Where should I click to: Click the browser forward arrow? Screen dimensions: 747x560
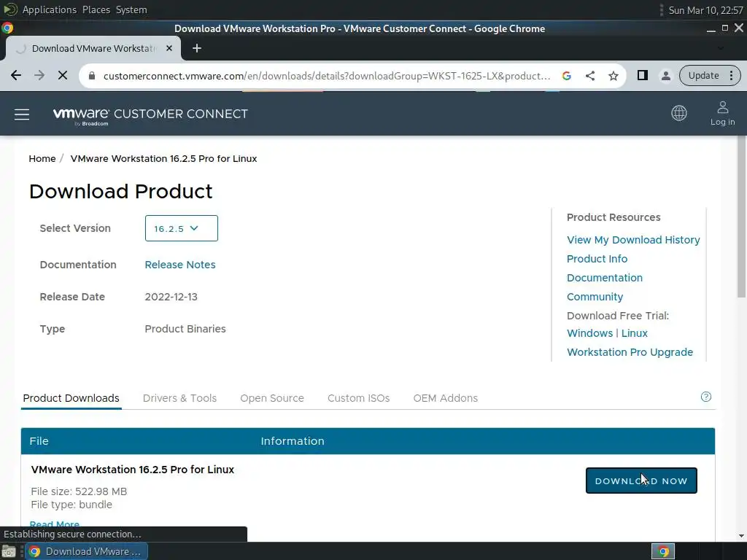tap(39, 76)
